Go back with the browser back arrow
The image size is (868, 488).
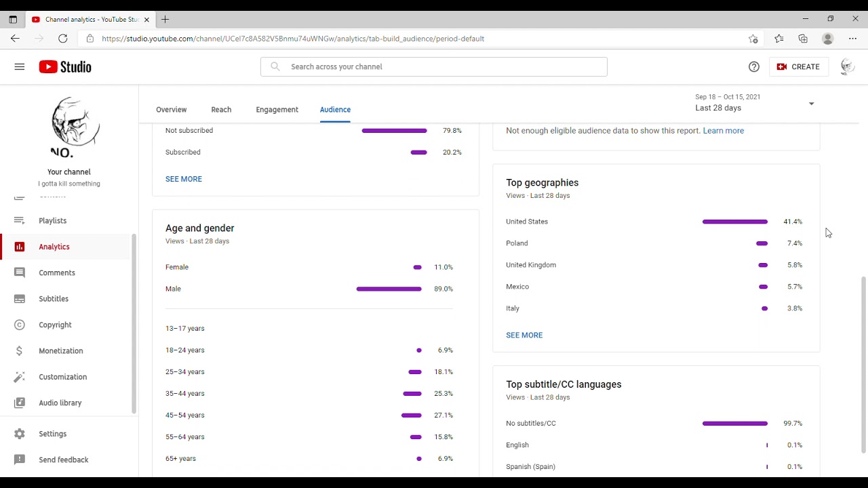[x=15, y=39]
